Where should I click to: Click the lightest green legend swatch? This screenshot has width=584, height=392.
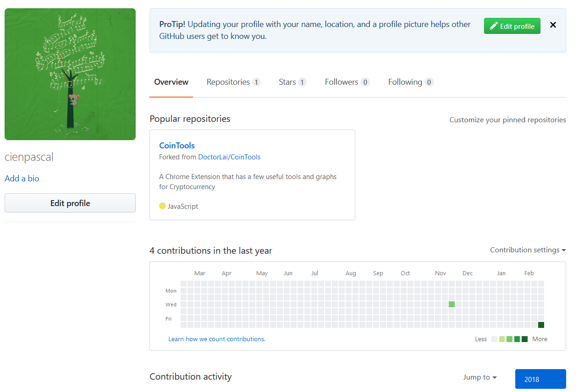click(502, 339)
